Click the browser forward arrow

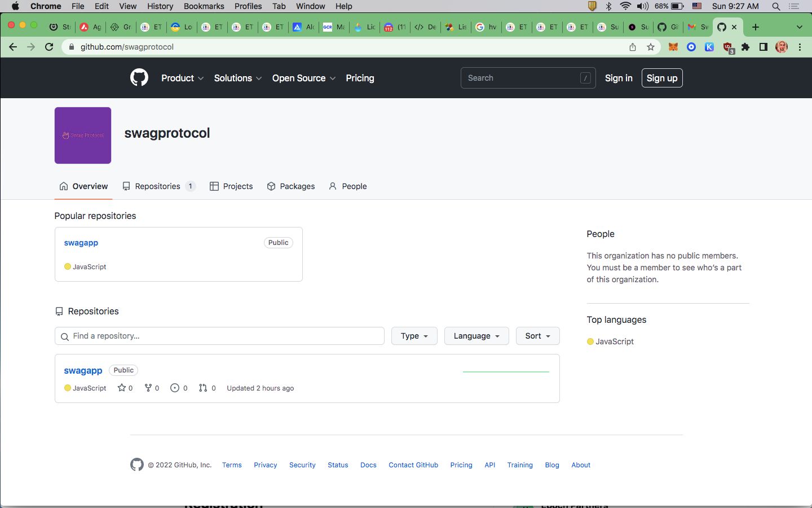click(31, 47)
